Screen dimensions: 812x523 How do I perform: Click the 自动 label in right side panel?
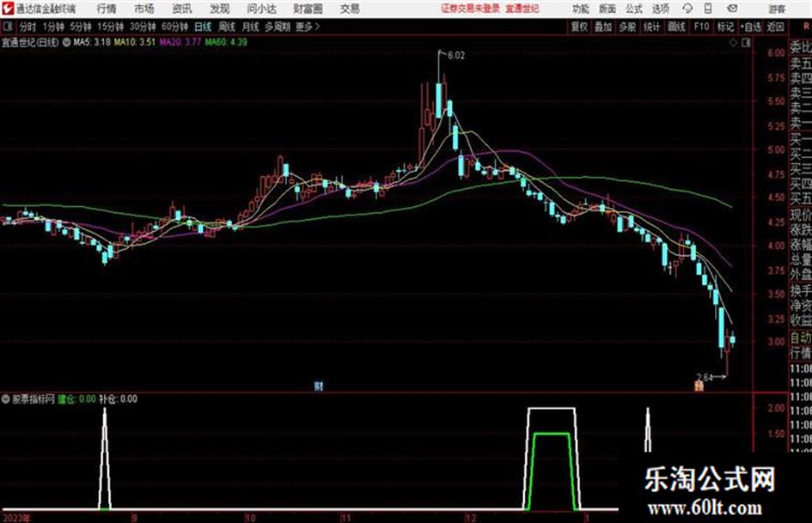[x=801, y=338]
